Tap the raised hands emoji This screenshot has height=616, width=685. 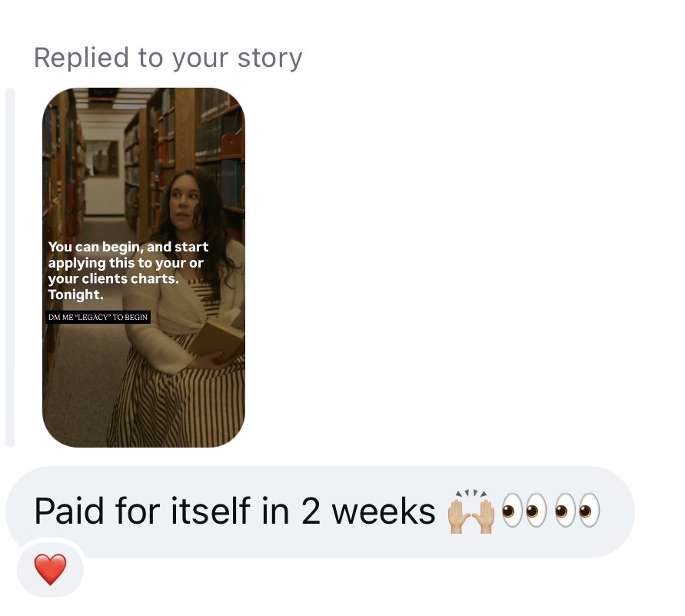[471, 511]
